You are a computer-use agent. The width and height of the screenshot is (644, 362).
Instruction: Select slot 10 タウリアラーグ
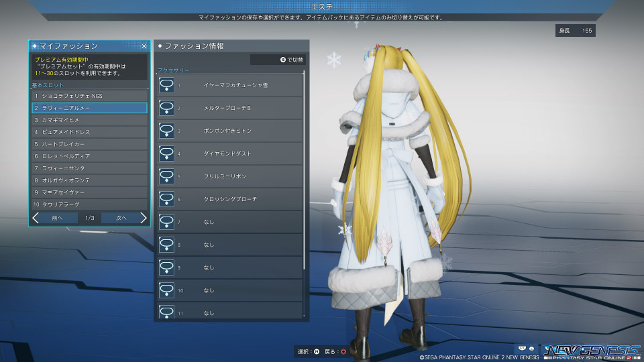[89, 204]
